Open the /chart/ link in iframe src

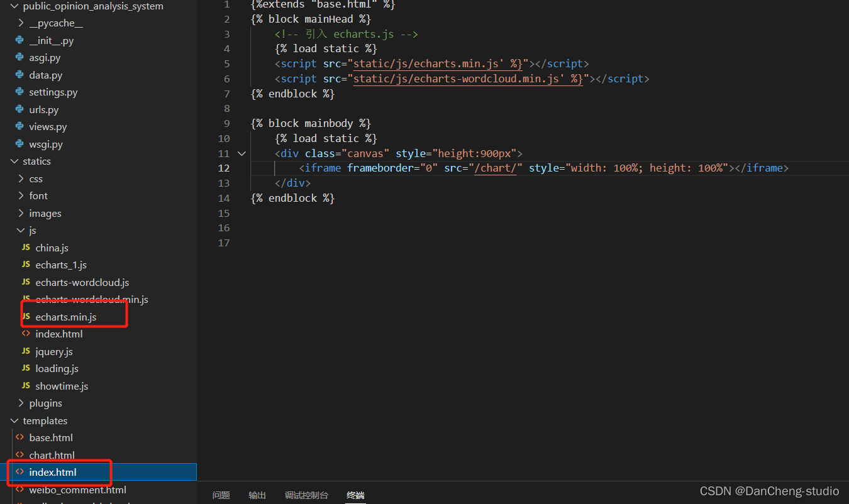click(x=495, y=168)
